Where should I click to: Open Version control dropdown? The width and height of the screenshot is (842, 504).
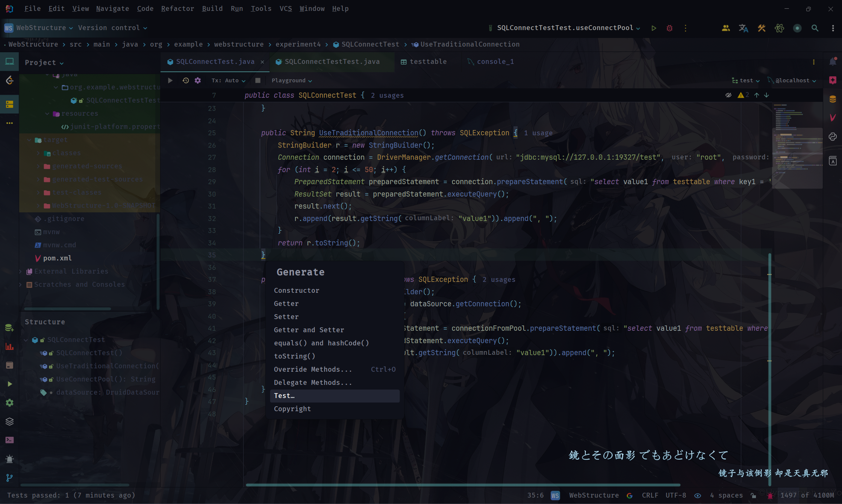coord(112,28)
